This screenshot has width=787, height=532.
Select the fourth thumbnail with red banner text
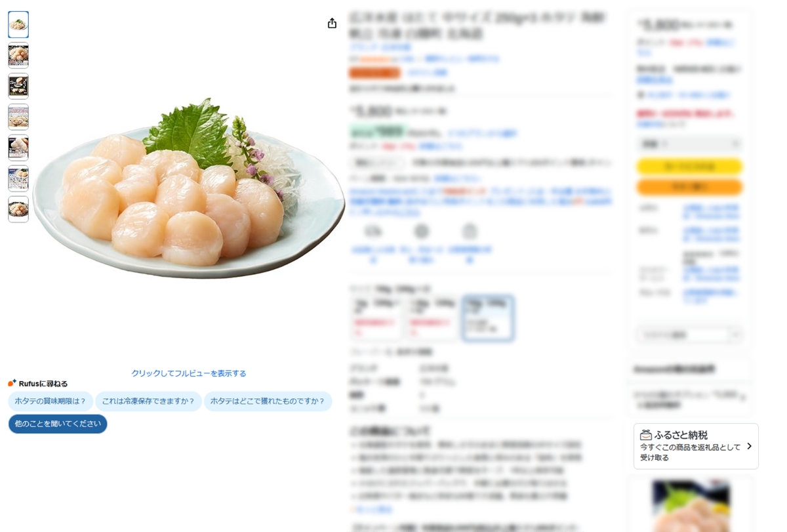click(18, 117)
